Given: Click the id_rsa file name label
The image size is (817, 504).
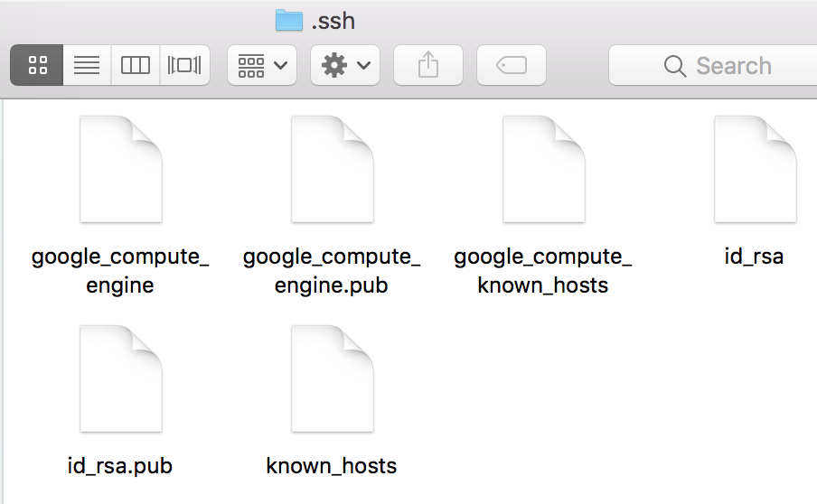Looking at the screenshot, I should tap(754, 257).
